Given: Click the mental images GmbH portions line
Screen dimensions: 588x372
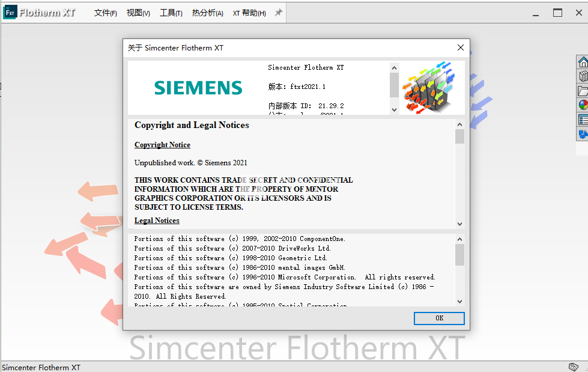Looking at the screenshot, I should pyautogui.click(x=240, y=267).
